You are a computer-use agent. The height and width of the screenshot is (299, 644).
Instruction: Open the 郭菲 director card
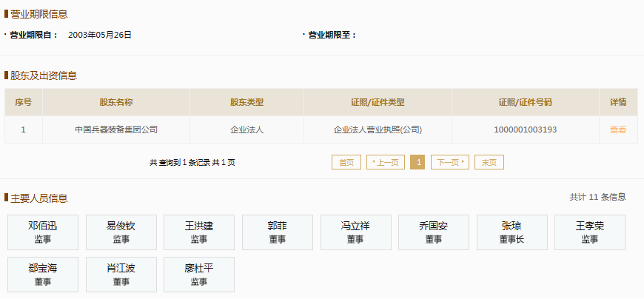[x=277, y=232]
